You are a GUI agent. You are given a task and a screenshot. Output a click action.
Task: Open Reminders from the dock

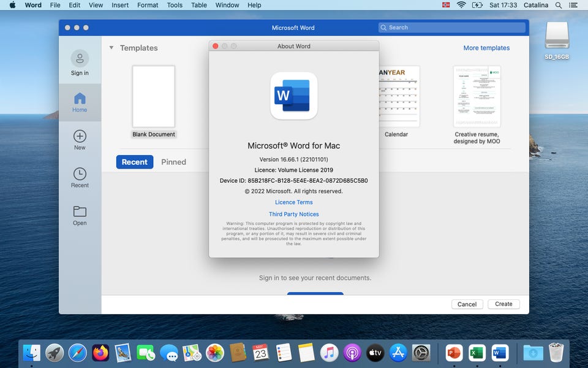point(284,353)
